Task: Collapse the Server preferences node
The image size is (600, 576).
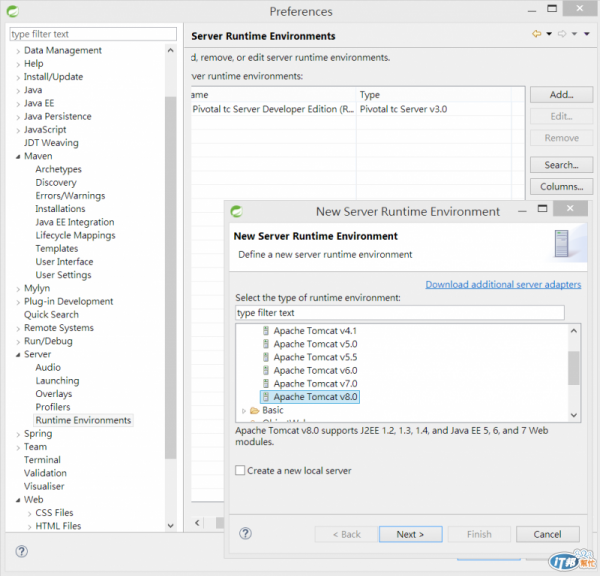Action: pos(18,355)
